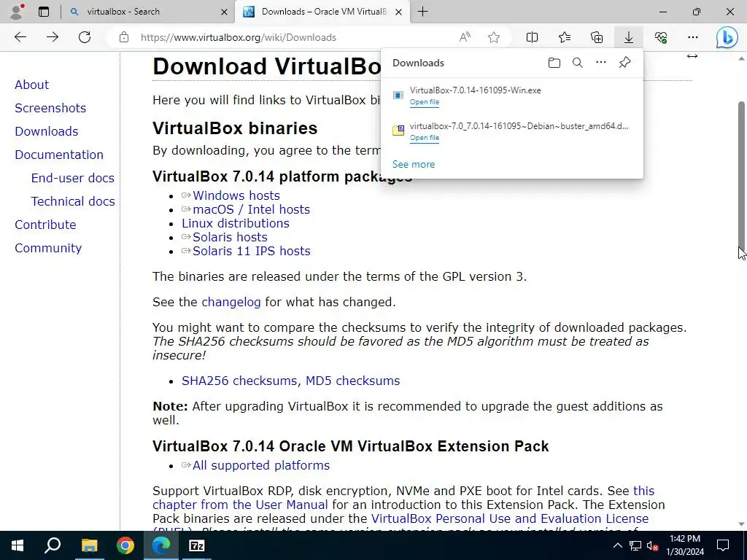Click the Windows hosts download link

click(x=236, y=195)
